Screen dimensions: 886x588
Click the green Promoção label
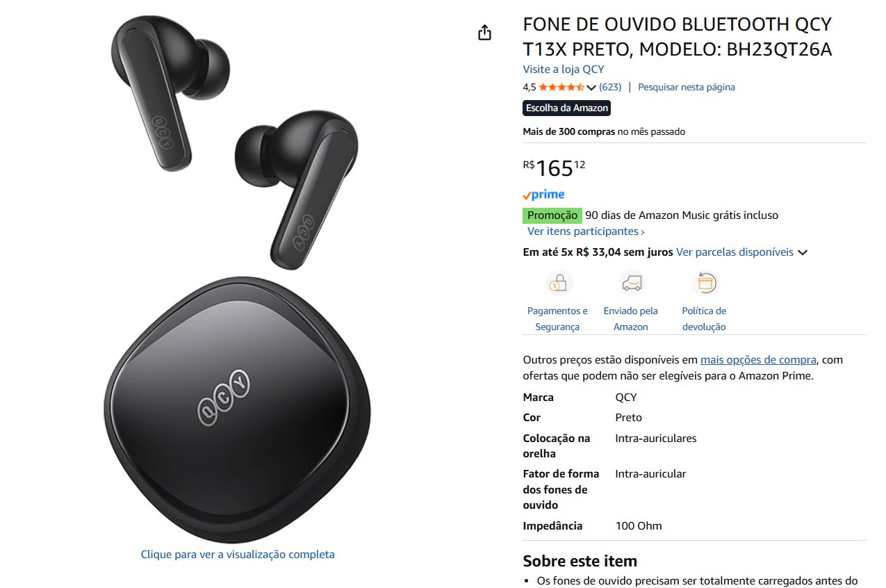552,215
